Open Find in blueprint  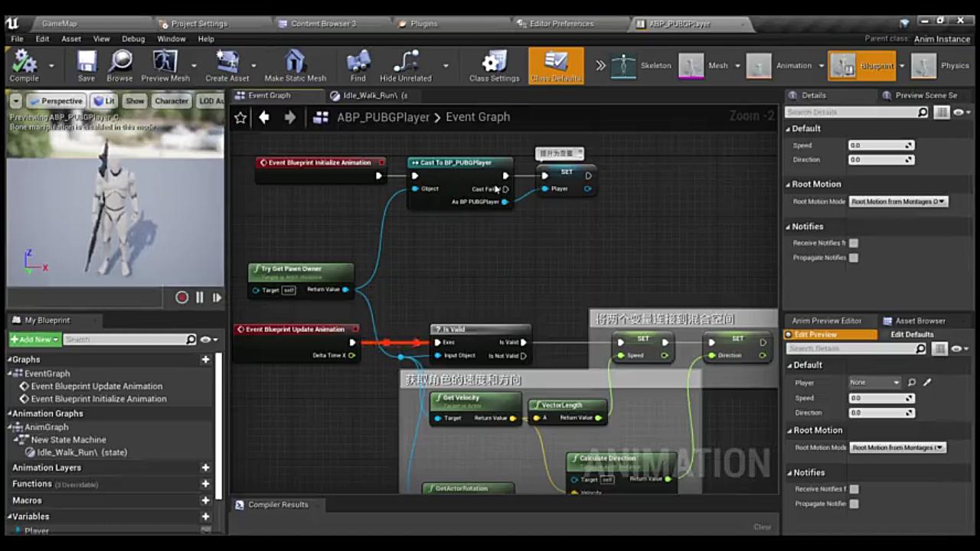(x=358, y=65)
